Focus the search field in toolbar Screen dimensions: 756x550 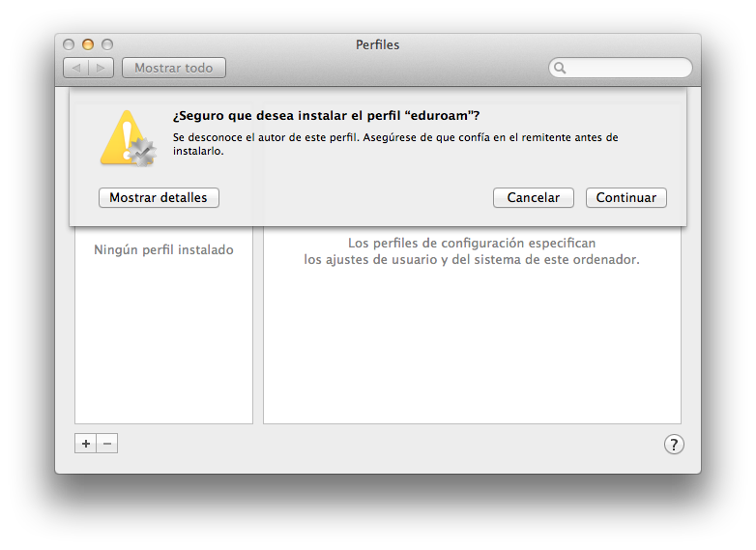tap(620, 68)
